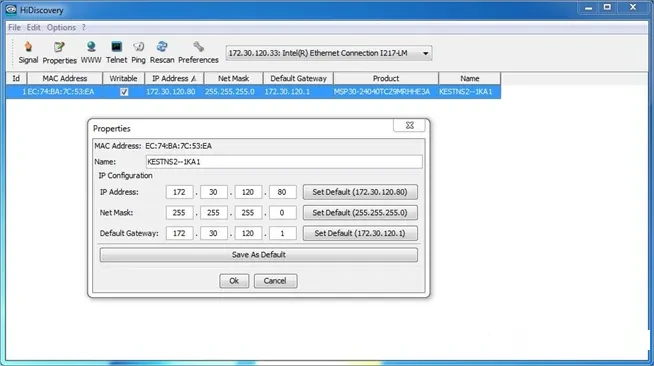Viewport: 654px width, 366px height.
Task: Maximize the HiDiscovery window
Action: 607,8
